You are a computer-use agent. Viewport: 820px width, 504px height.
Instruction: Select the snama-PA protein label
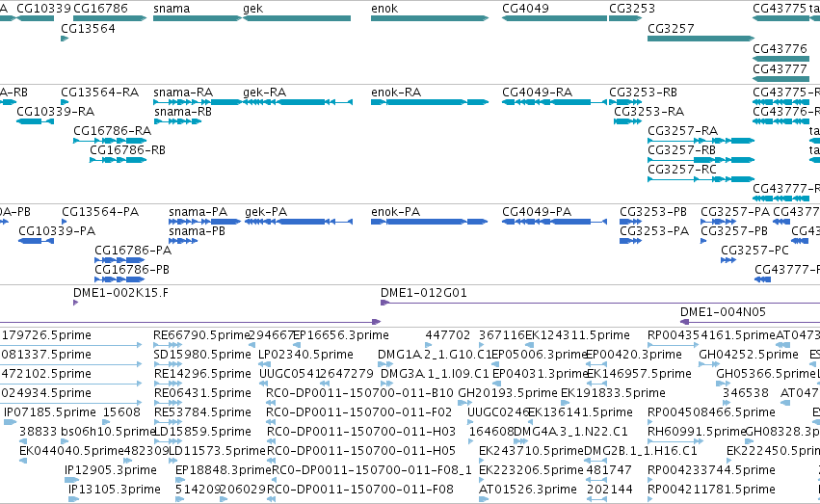198,212
